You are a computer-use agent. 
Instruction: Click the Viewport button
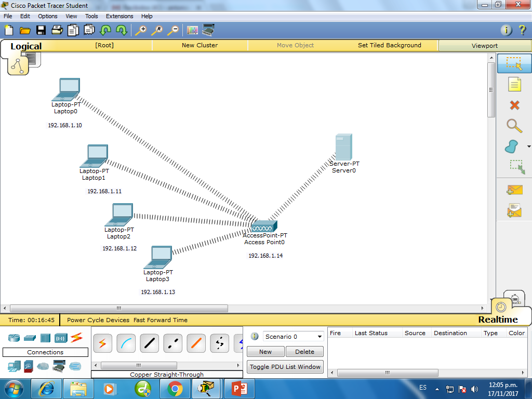(x=485, y=46)
